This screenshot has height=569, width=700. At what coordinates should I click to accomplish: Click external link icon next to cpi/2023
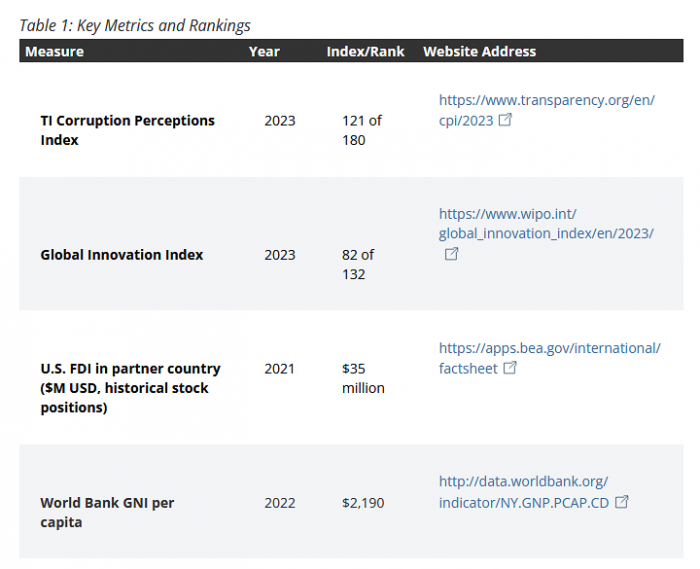(506, 120)
